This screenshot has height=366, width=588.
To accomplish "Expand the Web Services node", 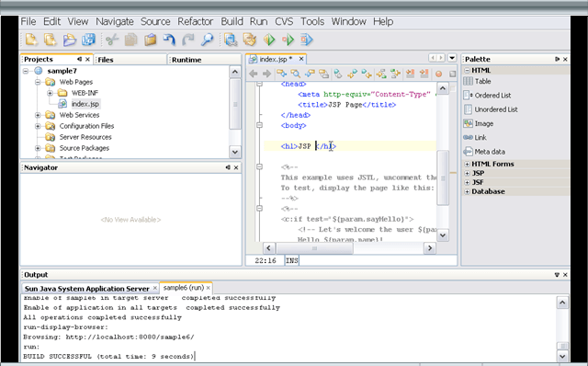I will [38, 115].
